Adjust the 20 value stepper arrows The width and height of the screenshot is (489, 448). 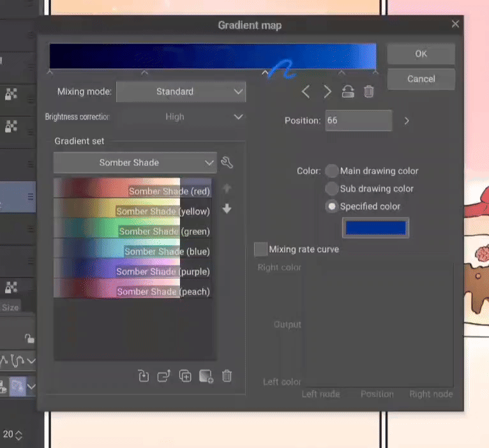19,435
